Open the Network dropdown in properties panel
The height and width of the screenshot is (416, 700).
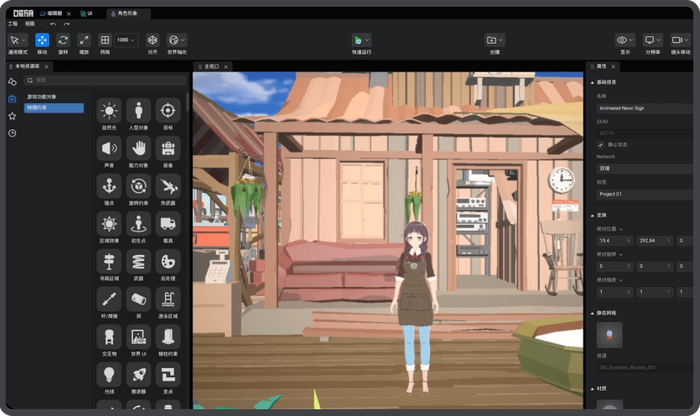click(x=642, y=168)
